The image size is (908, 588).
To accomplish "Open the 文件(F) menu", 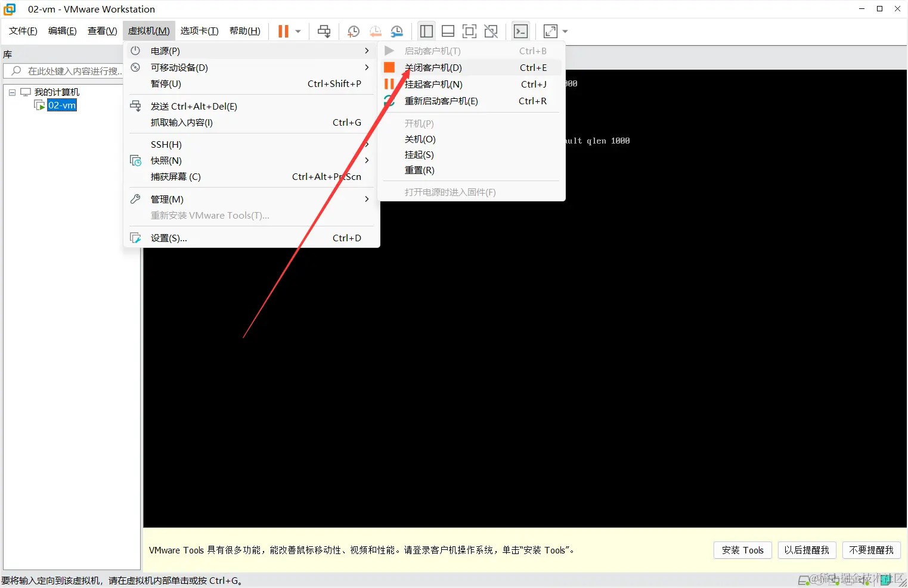I will tap(23, 31).
